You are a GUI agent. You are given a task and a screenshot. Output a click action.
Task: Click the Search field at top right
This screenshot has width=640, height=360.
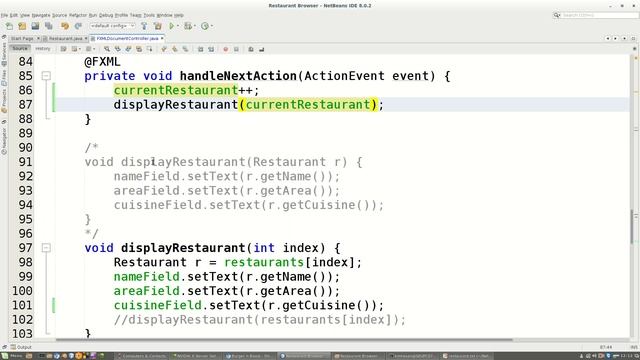[600, 15]
